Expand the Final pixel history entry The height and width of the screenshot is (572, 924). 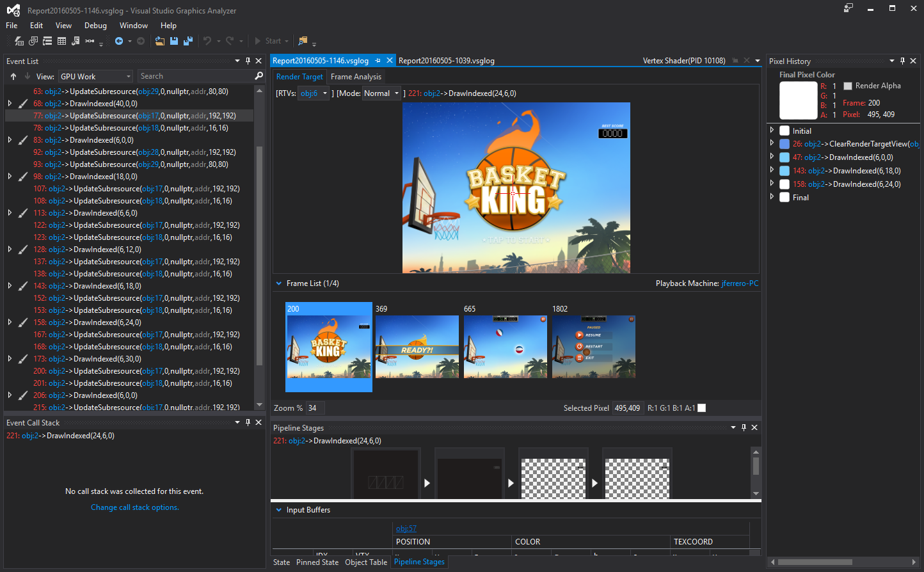tap(772, 197)
